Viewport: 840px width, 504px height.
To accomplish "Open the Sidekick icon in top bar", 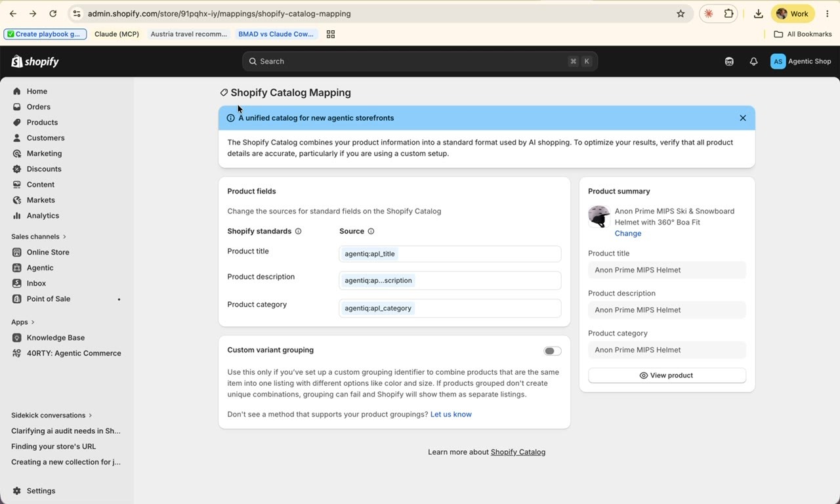I will click(x=729, y=61).
